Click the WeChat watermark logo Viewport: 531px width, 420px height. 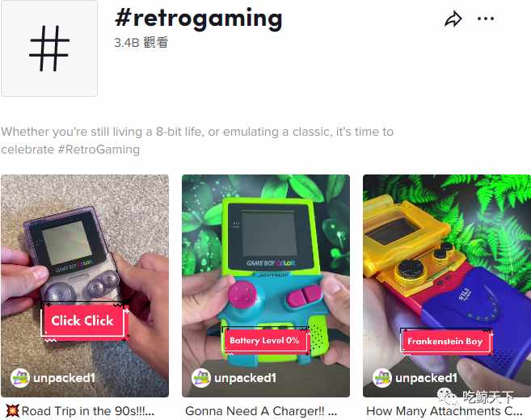pos(447,397)
